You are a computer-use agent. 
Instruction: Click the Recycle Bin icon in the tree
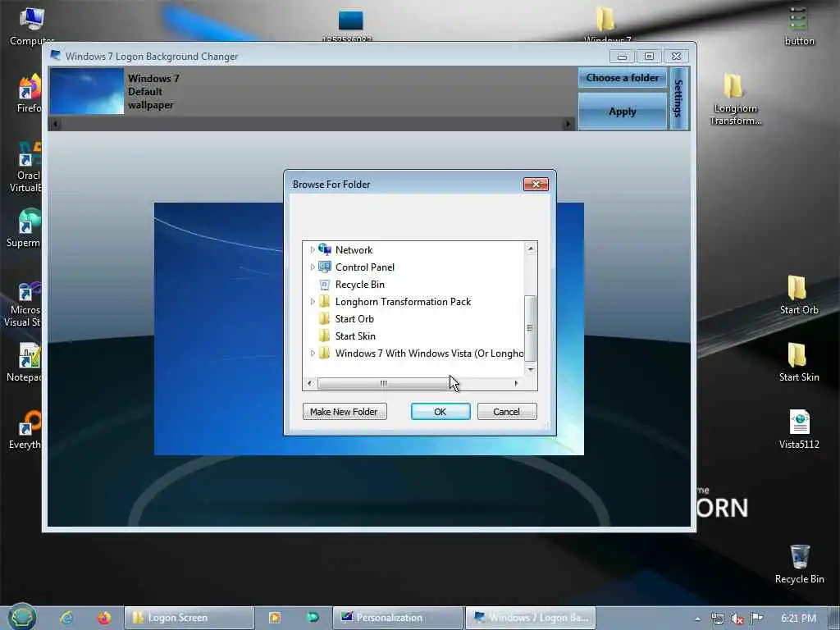click(325, 285)
